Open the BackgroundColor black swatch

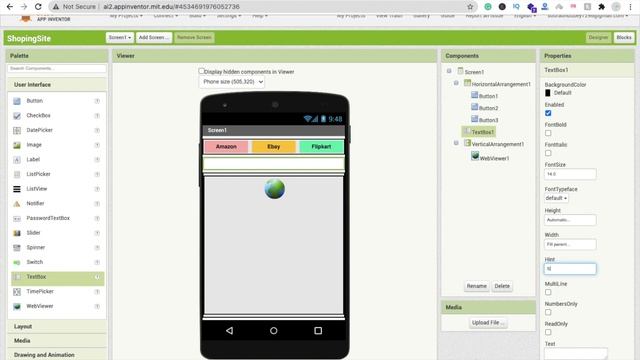point(548,93)
